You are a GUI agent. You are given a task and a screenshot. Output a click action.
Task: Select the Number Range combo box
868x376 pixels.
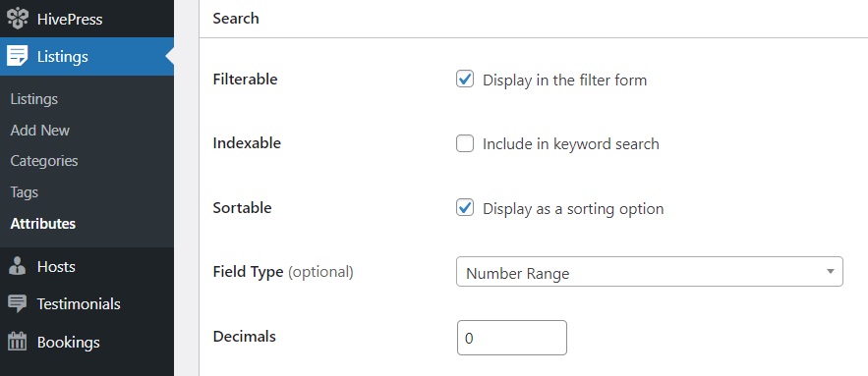pyautogui.click(x=650, y=272)
